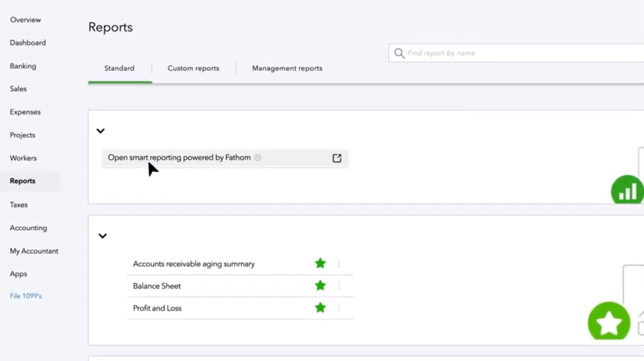
Task: Open more options for Balance Sheet
Action: tap(339, 286)
